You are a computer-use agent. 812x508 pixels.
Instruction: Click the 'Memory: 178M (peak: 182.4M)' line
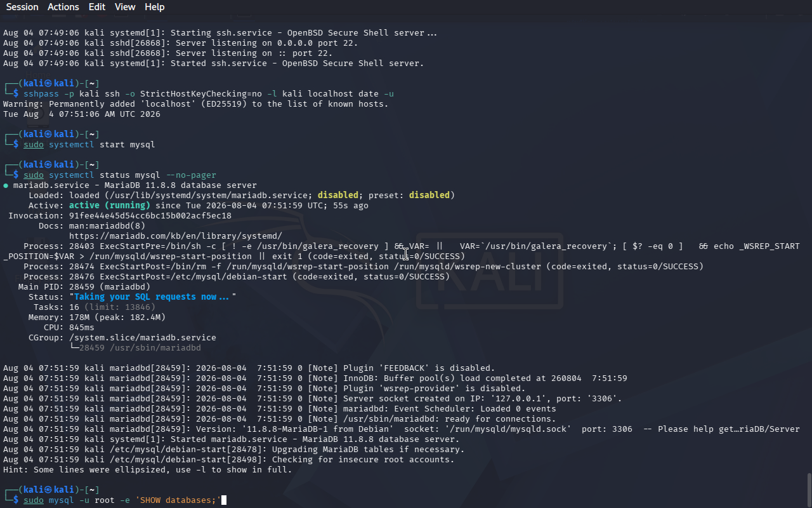pos(97,317)
